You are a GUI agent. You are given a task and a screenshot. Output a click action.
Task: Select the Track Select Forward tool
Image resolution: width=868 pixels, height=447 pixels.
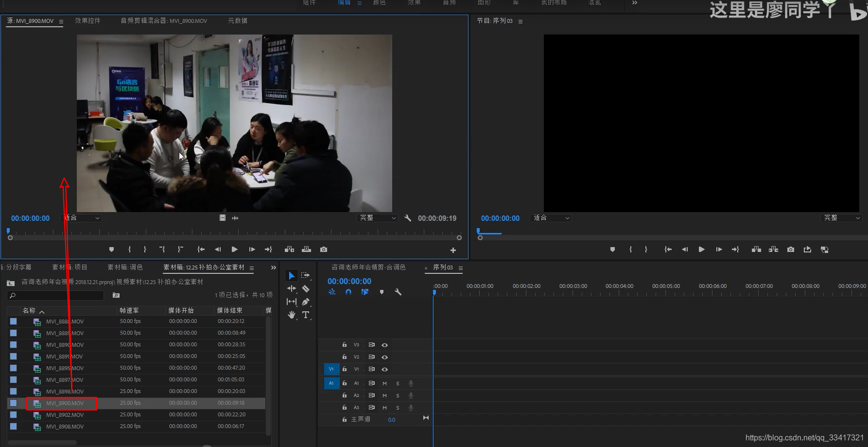[305, 275]
